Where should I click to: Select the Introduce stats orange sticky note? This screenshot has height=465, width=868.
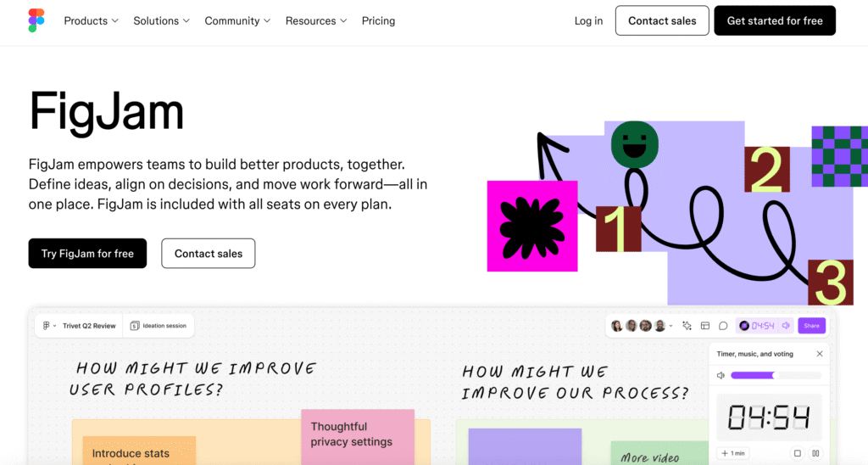[139, 451]
